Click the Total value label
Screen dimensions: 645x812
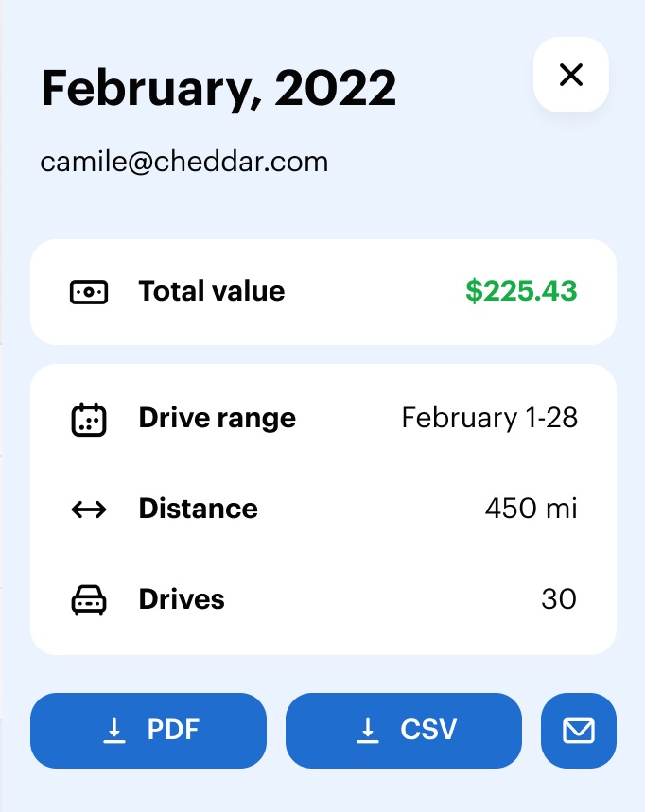[x=211, y=290]
